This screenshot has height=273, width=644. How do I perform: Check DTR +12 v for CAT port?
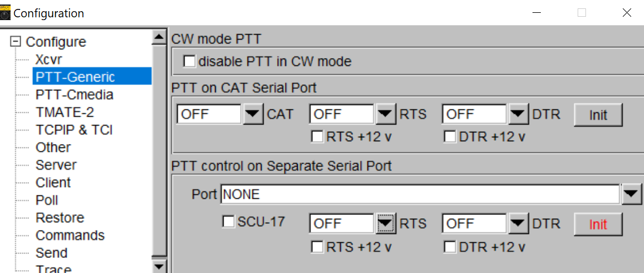click(450, 137)
